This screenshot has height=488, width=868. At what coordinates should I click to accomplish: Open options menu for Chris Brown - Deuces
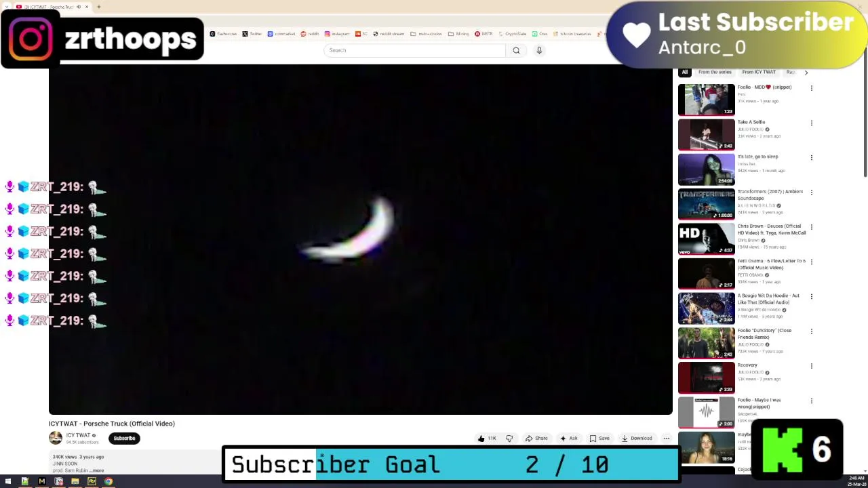click(x=811, y=227)
